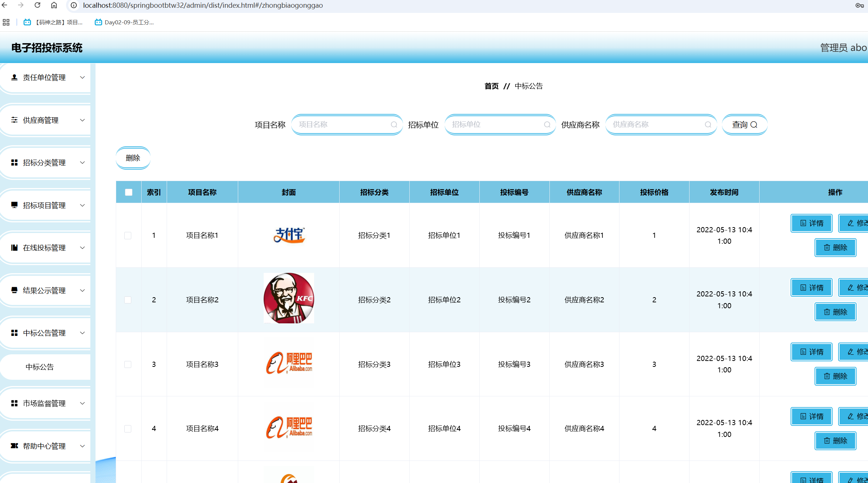868x483 pixels.
Task: Focus the 供应商名称 search input
Action: (x=661, y=125)
